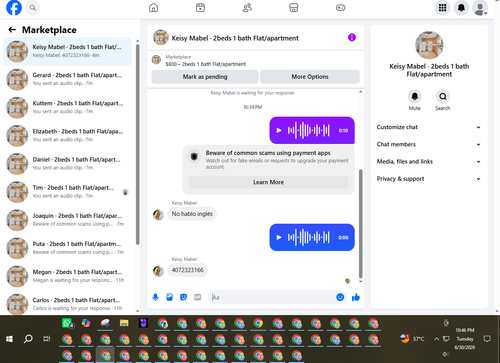The height and width of the screenshot is (363, 500).
Task: Open Joaquin conversation in list
Action: (68, 220)
